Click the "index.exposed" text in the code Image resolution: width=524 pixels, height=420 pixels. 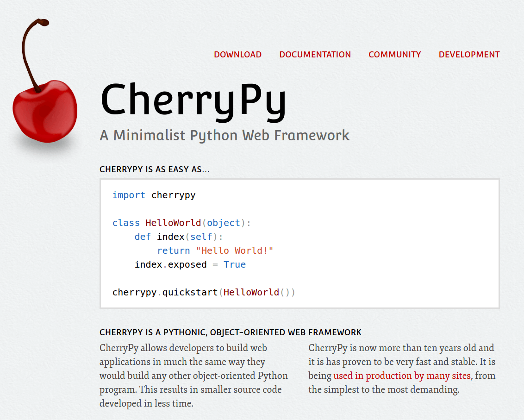(170, 264)
